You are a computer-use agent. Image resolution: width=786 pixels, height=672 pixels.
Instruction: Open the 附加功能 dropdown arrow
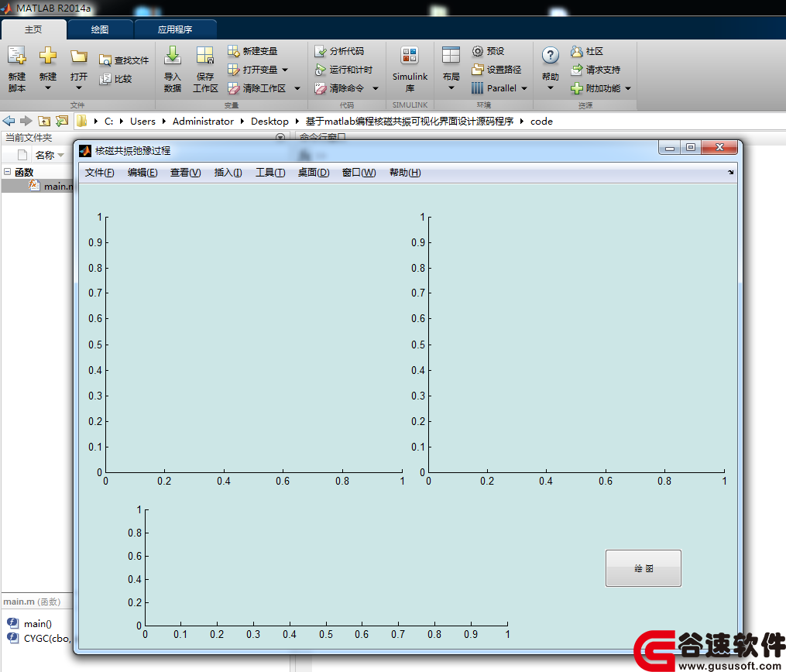pos(628,88)
